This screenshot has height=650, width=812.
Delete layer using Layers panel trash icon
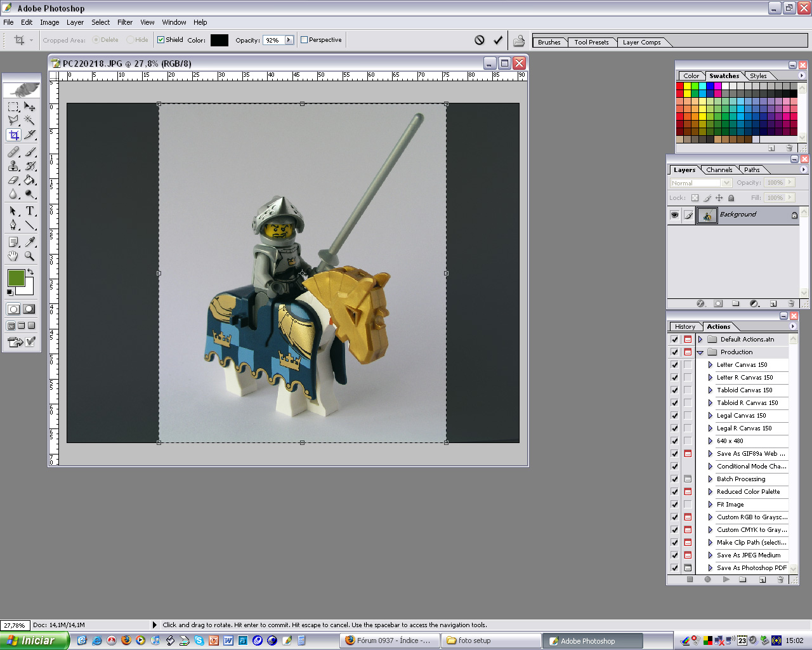pyautogui.click(x=791, y=304)
